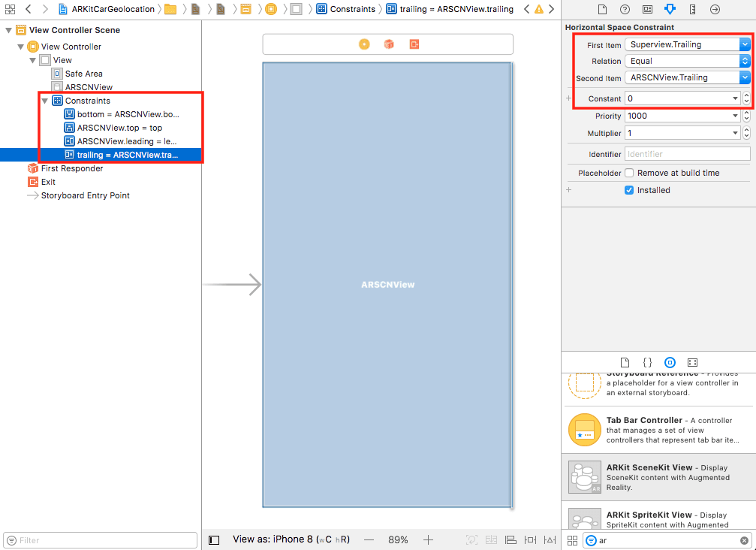Image resolution: width=756 pixels, height=550 pixels.
Task: Show the Object library tab
Action: tap(670, 362)
